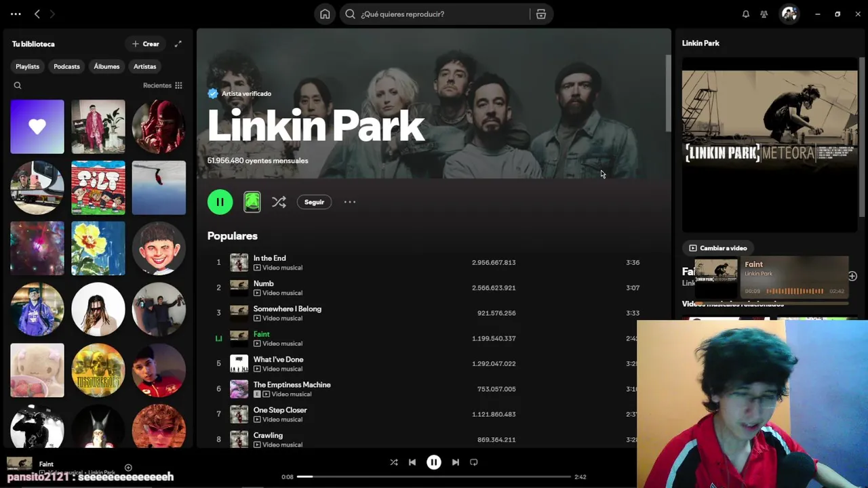Filter library by Álbumes
The height and width of the screenshot is (488, 868).
[x=106, y=66]
